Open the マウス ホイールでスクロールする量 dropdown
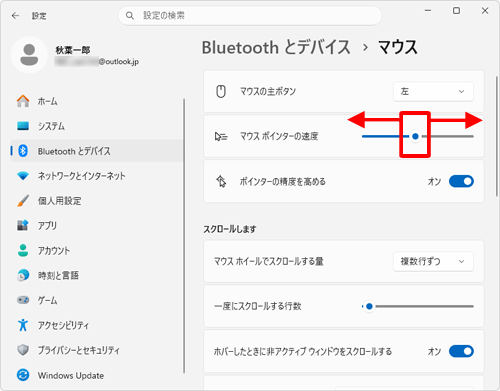Screen dimensions: 500x391 point(433,261)
